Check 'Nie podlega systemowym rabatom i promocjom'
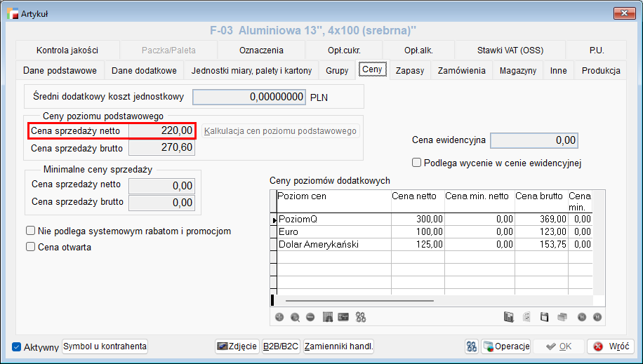Viewport: 643px width, 364px height. [x=30, y=231]
